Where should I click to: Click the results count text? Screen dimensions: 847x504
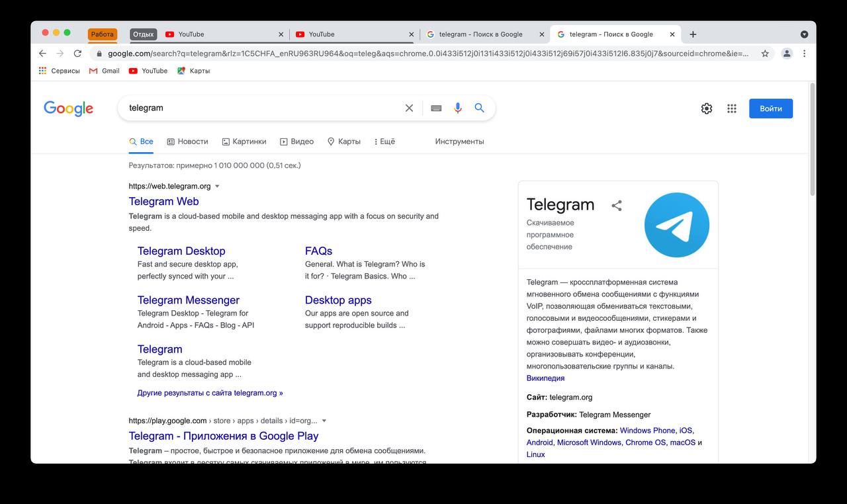[x=214, y=165]
